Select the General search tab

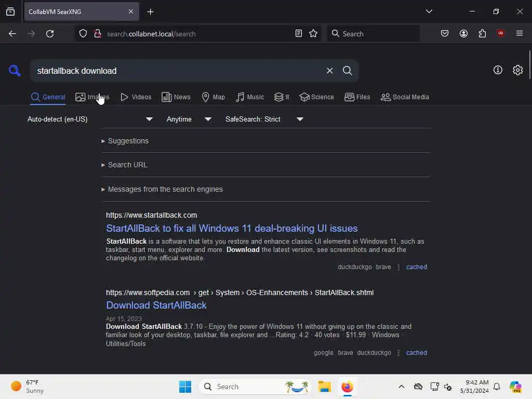click(48, 97)
